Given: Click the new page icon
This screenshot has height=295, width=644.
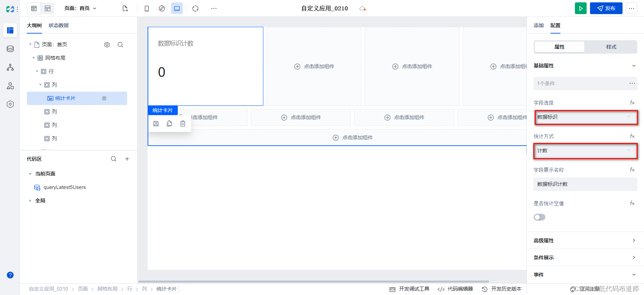Looking at the screenshot, I should coord(125,8).
